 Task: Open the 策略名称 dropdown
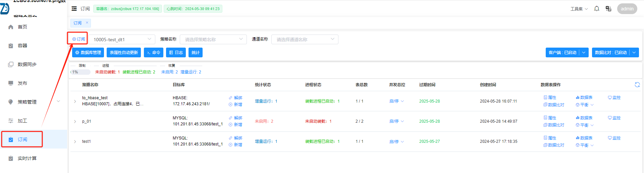click(213, 39)
